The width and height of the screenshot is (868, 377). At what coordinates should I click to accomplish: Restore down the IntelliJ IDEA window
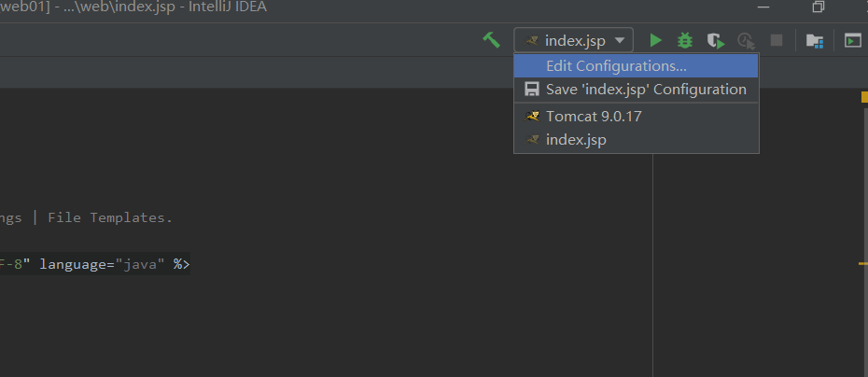point(818,7)
